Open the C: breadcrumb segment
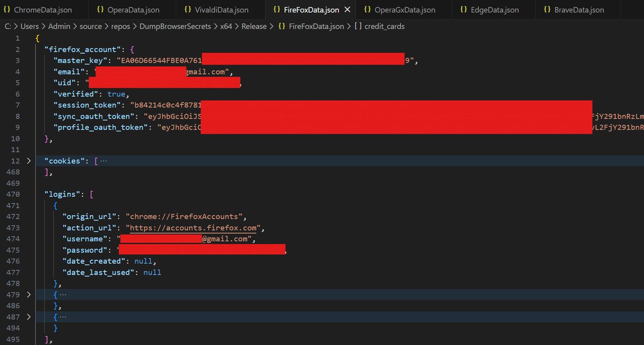 point(8,26)
